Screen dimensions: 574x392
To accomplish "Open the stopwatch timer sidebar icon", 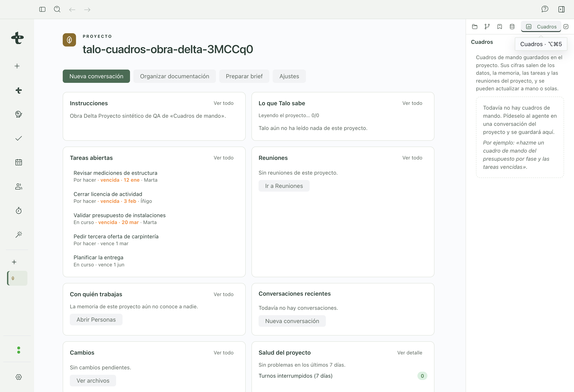I will pyautogui.click(x=18, y=211).
